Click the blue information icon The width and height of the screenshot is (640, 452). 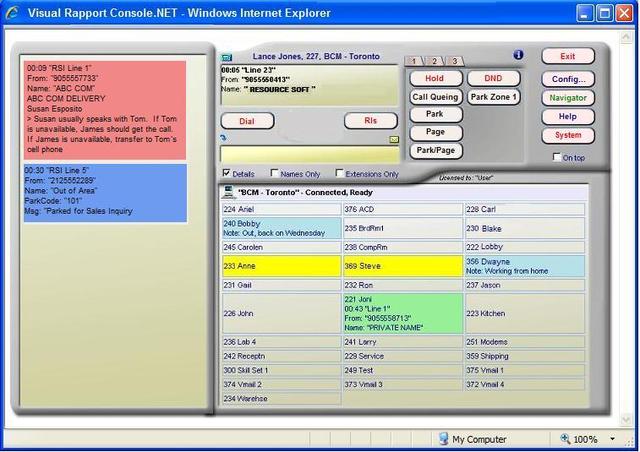point(518,55)
